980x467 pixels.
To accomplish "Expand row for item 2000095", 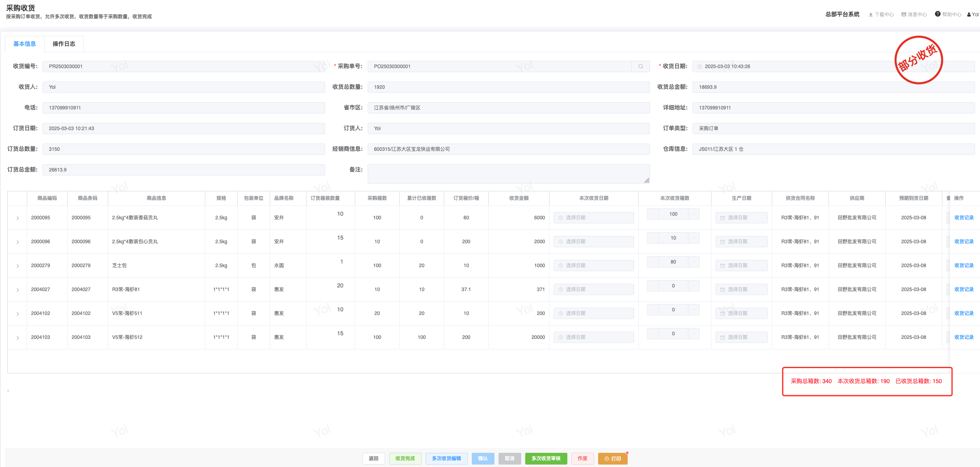I will 17,218.
